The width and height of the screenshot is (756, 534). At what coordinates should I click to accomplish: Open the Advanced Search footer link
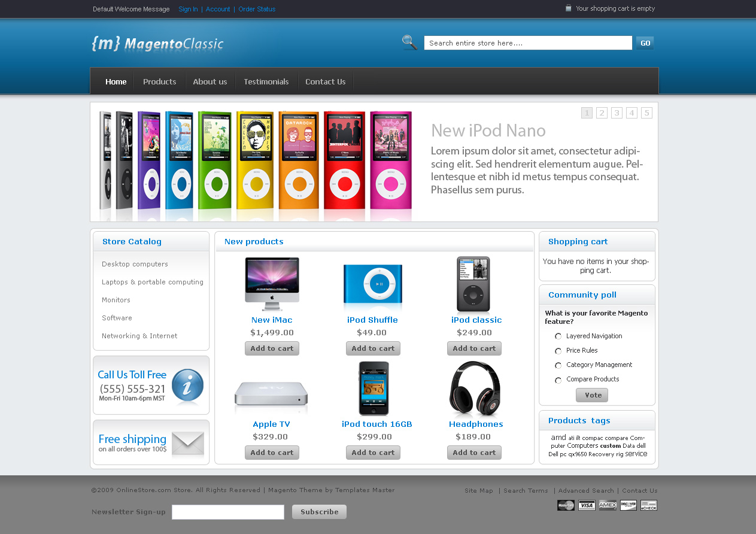click(586, 490)
